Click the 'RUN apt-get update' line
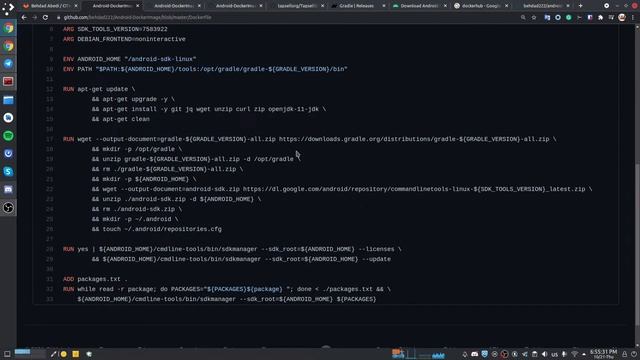This screenshot has width=640, height=360. (99, 89)
